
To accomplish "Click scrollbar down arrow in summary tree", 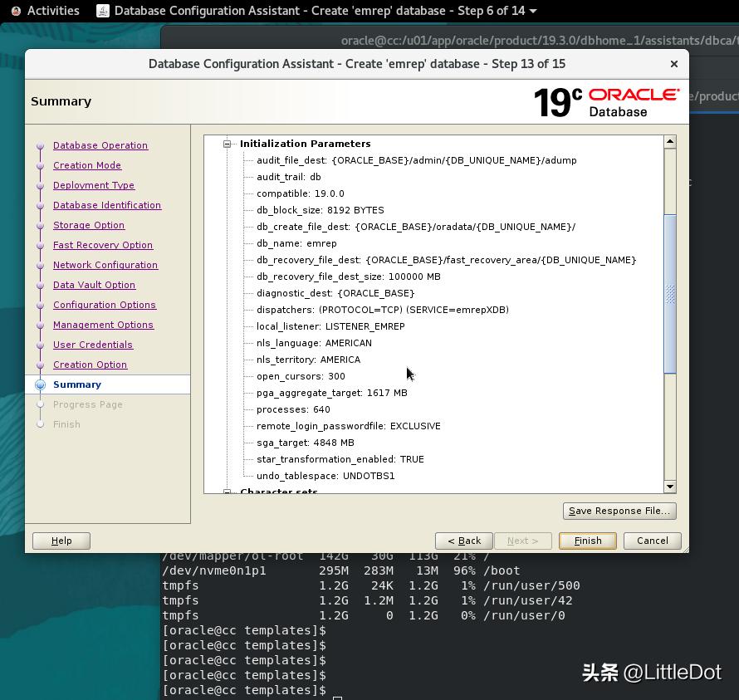I will 670,487.
